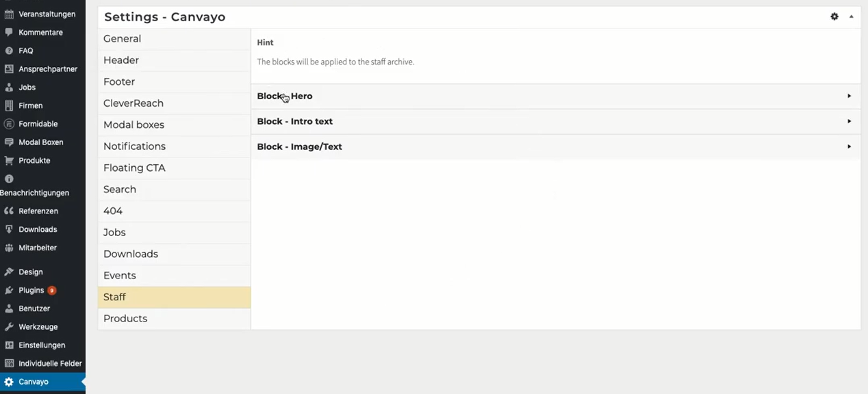Click the Referenzen quote icon
868x394 pixels.
[9, 211]
